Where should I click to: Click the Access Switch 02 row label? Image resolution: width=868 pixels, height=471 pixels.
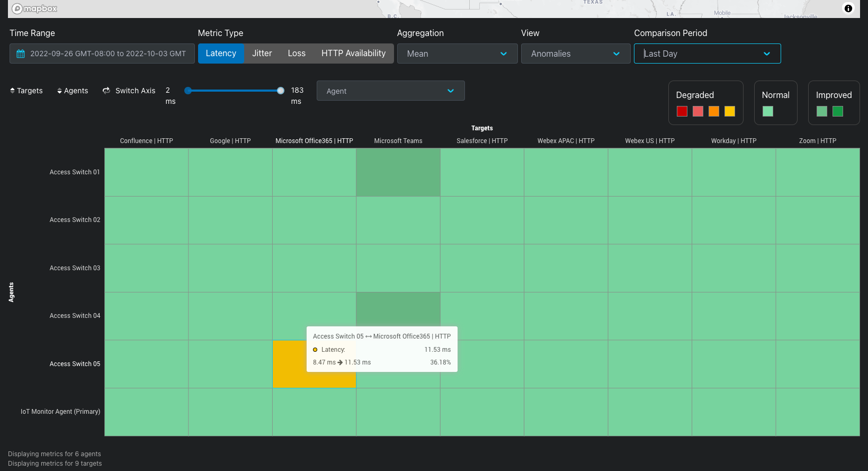[75, 220]
